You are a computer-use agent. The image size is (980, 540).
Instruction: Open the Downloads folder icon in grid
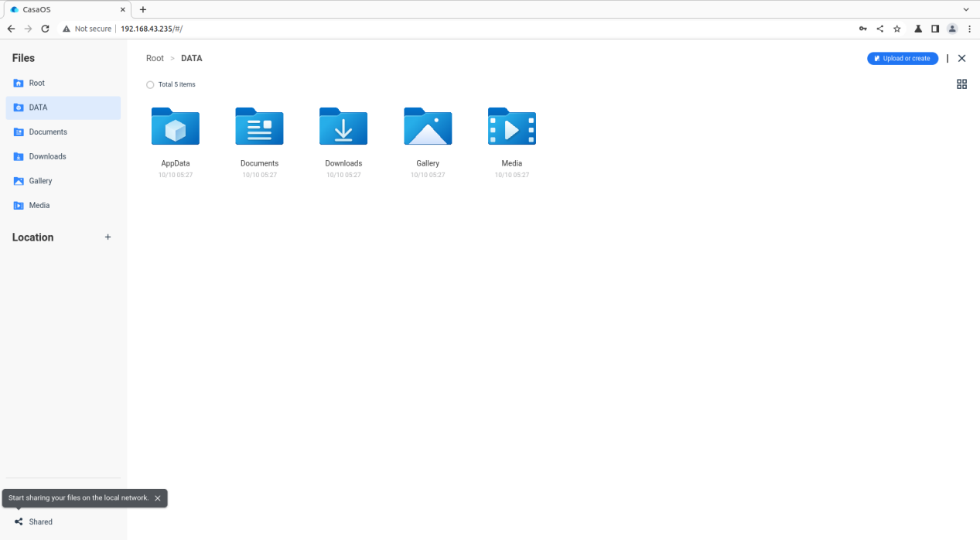[343, 126]
